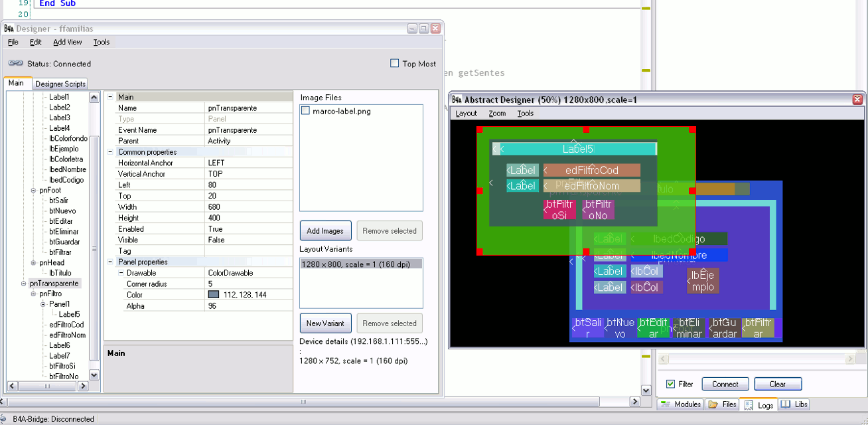Click the Clear logs button

coord(778,384)
